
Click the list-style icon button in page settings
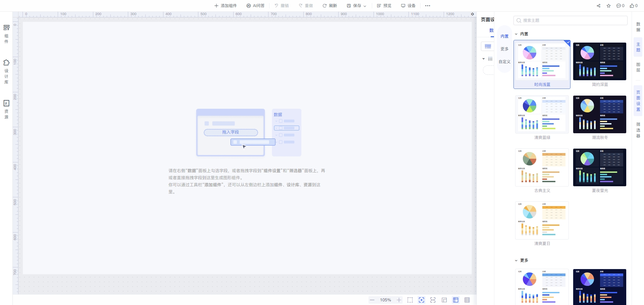pyautogui.click(x=488, y=46)
